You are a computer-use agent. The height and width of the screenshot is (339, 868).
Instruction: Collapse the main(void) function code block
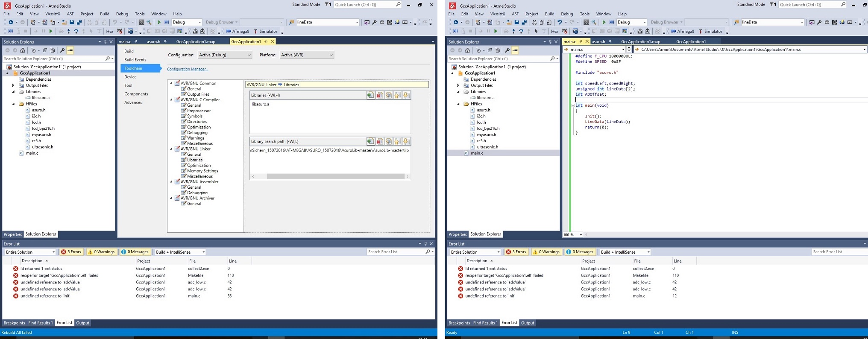point(573,105)
